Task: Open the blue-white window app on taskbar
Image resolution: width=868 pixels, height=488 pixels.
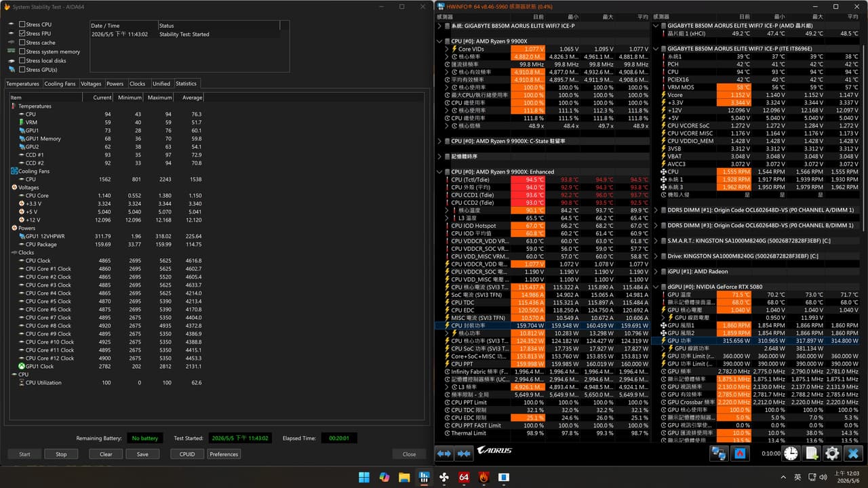Action: point(504,476)
